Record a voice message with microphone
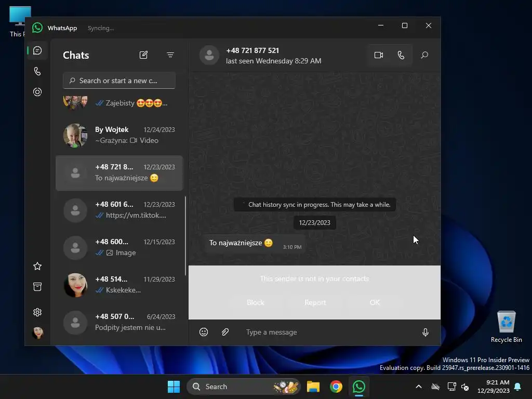The height and width of the screenshot is (399, 532). pyautogui.click(x=425, y=332)
